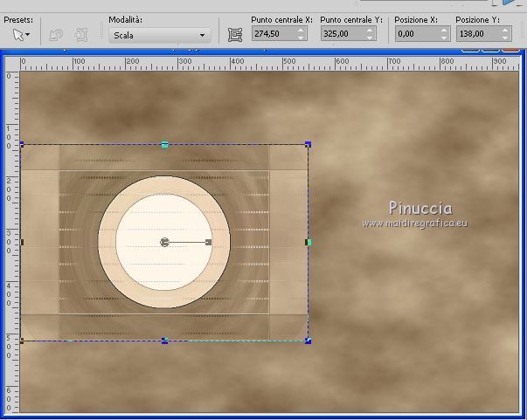Increase Posizione Y value
This screenshot has height=420, width=527.
coord(505,31)
